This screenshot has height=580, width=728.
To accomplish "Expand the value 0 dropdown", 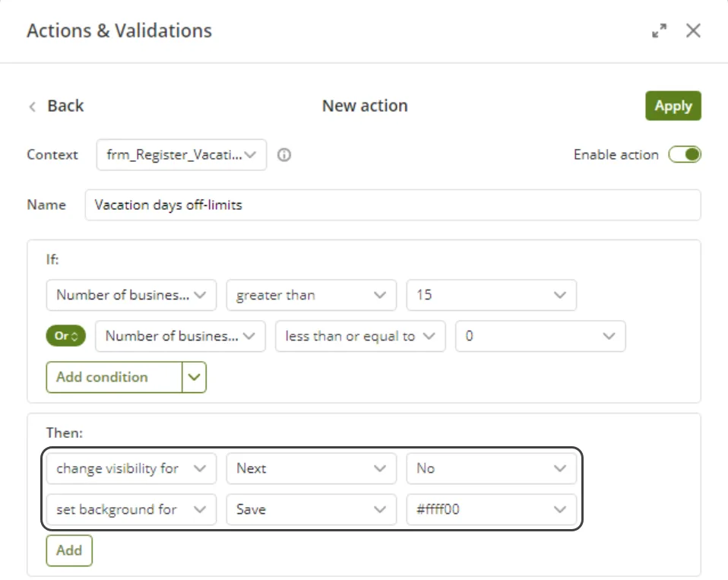I will 540,336.
